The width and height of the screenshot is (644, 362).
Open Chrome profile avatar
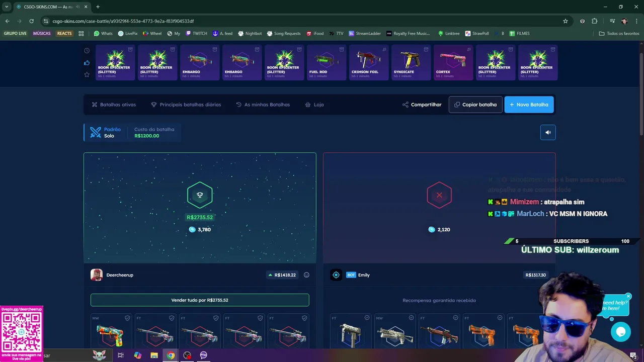click(x=624, y=21)
